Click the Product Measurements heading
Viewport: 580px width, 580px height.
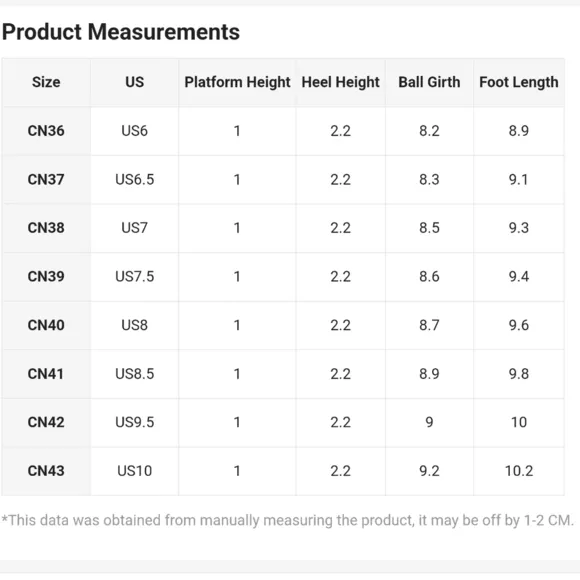[x=121, y=32]
